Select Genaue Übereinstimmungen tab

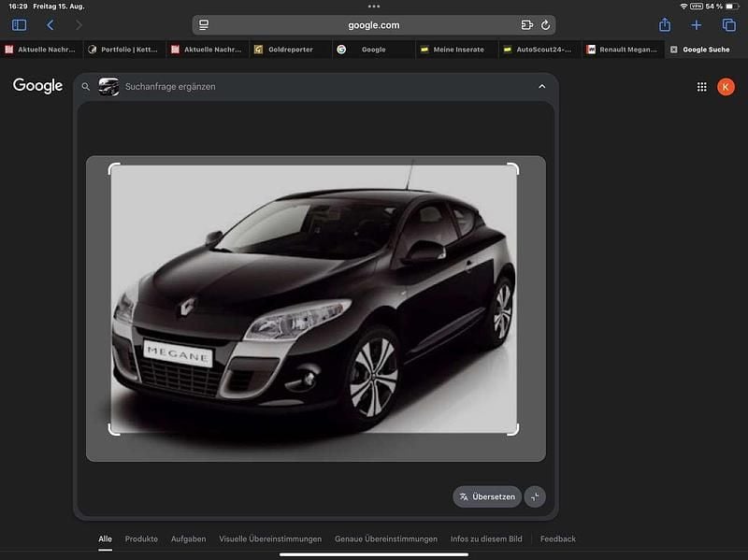point(386,538)
